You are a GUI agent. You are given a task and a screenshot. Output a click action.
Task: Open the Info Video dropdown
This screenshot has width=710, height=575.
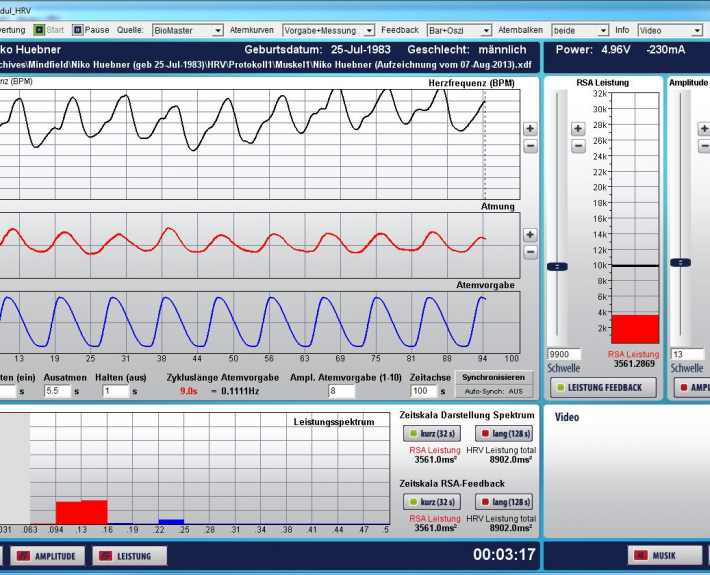[x=670, y=30]
